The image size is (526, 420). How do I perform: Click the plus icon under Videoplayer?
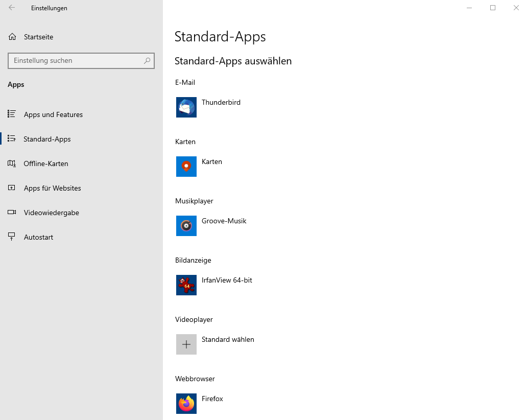(x=186, y=344)
